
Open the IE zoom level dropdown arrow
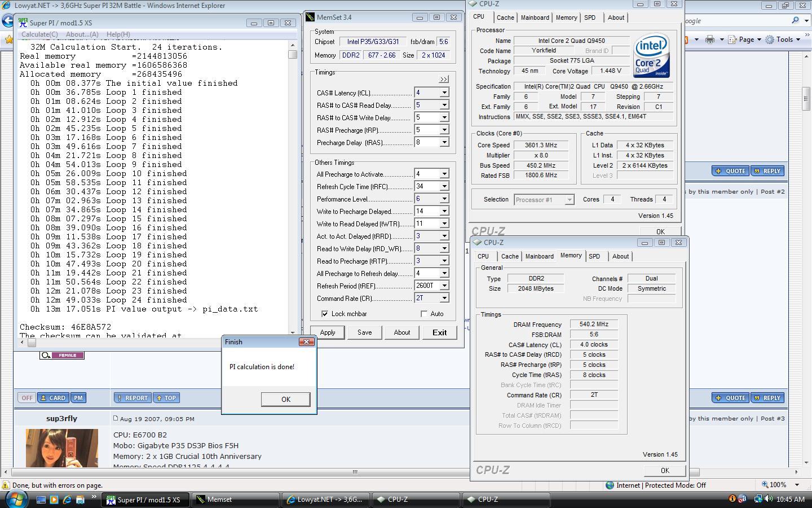pyautogui.click(x=797, y=485)
